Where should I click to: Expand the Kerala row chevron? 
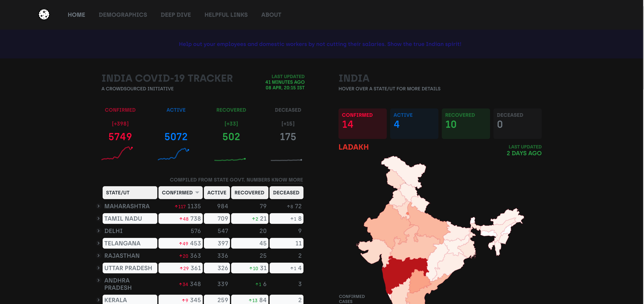[x=99, y=300]
